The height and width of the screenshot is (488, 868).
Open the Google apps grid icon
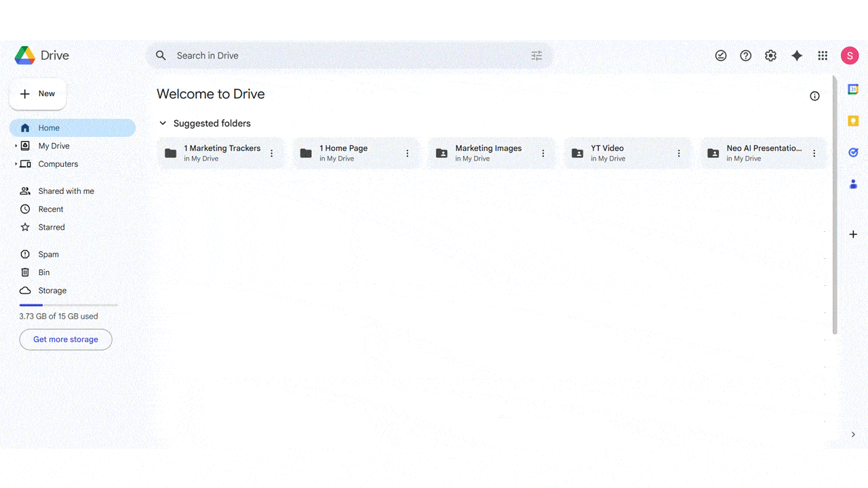(823, 56)
